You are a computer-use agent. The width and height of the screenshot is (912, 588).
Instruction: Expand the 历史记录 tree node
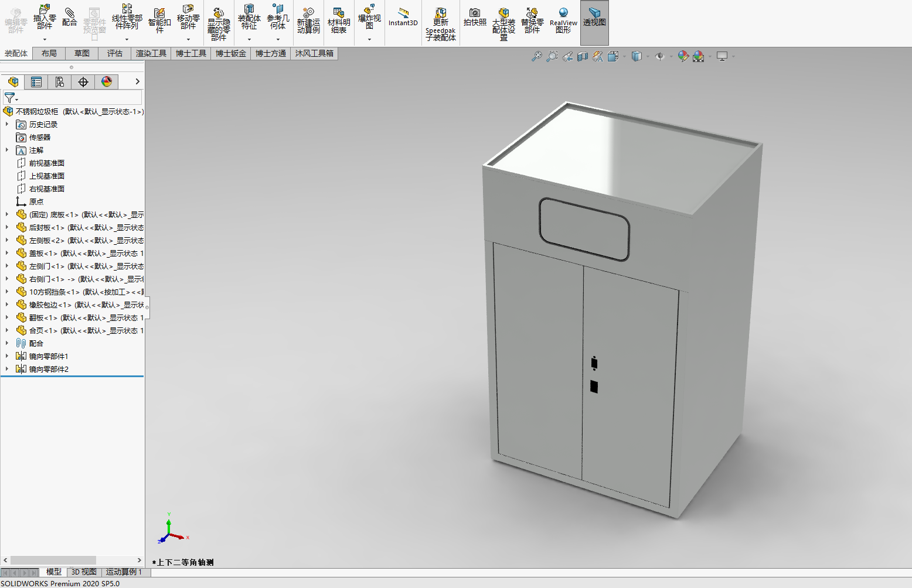tap(7, 124)
